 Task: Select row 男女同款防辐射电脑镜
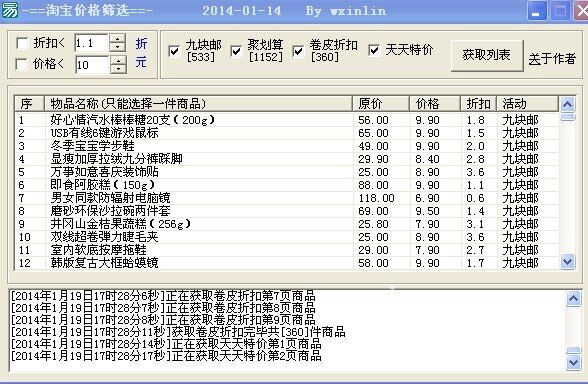point(287,198)
